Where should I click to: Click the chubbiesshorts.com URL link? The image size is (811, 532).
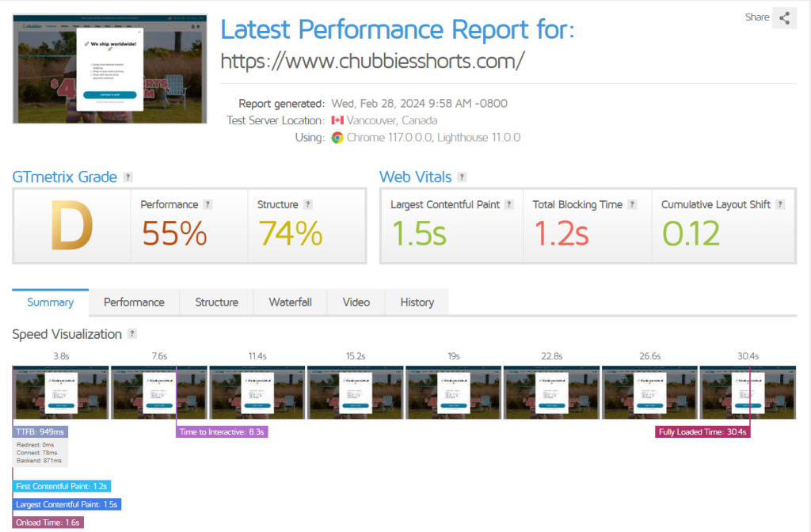372,61
